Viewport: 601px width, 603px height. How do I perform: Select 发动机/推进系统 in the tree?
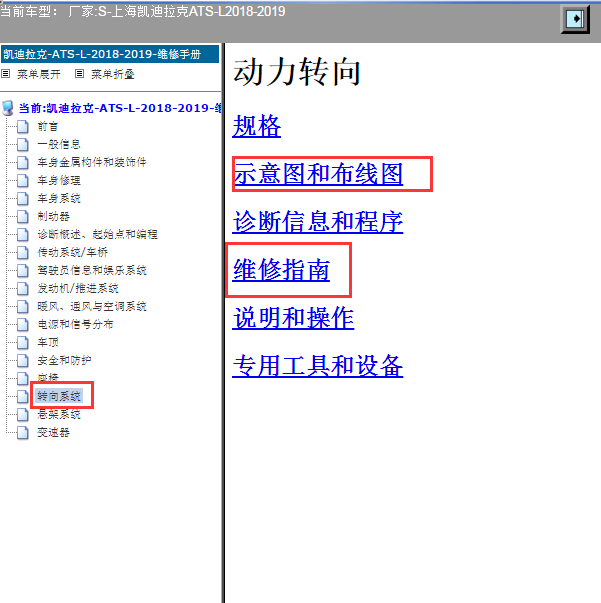[78, 288]
